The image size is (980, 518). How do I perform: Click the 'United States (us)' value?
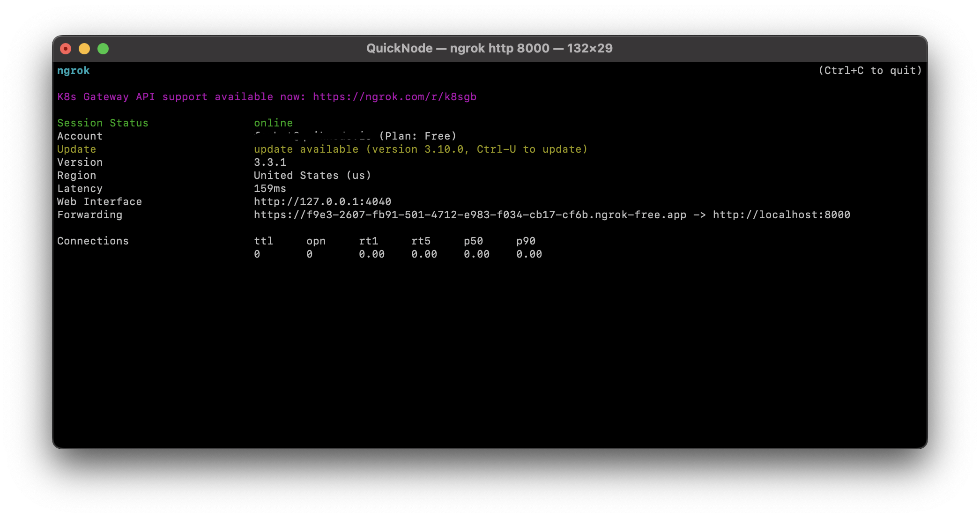[x=312, y=176]
